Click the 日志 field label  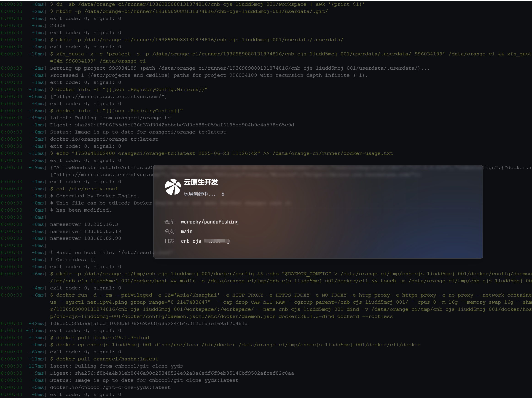coord(169,241)
